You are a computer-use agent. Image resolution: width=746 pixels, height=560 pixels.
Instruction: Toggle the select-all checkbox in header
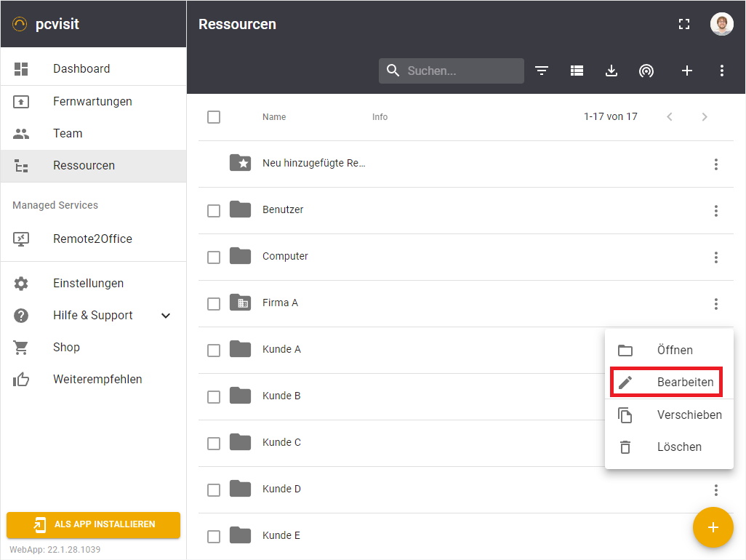[214, 117]
